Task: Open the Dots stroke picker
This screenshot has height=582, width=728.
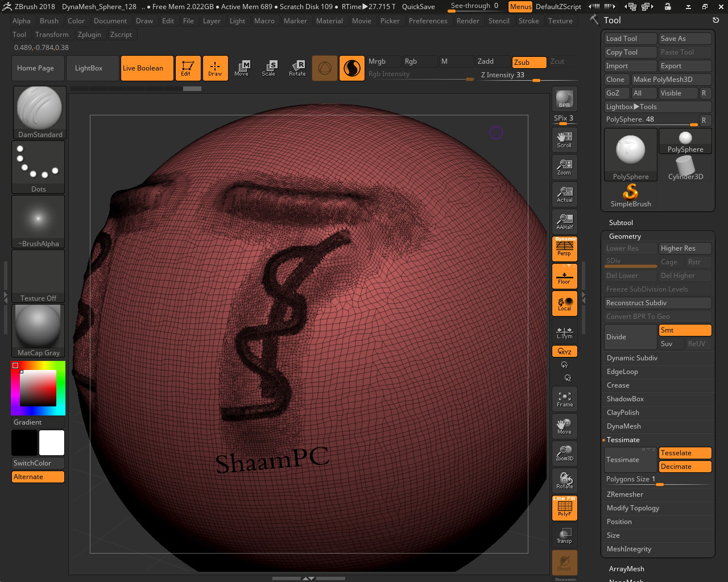Action: click(39, 167)
